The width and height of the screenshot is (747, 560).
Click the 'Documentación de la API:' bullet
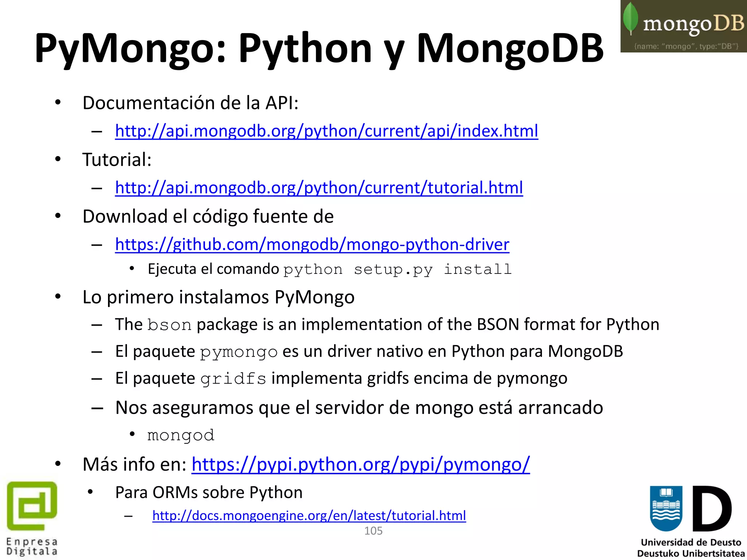click(190, 103)
